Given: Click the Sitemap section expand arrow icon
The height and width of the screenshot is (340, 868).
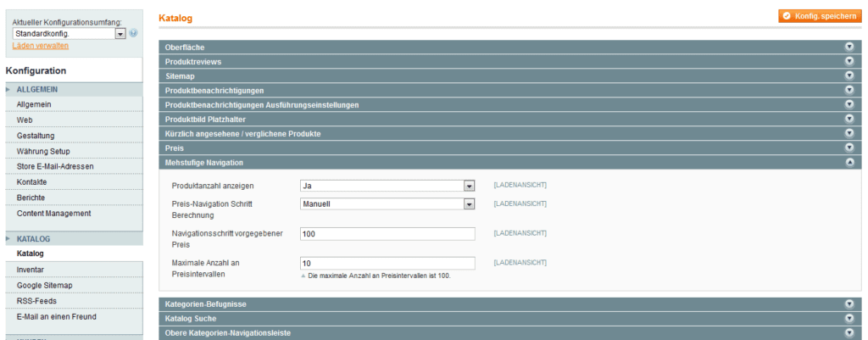Looking at the screenshot, I should pyautogui.click(x=849, y=76).
